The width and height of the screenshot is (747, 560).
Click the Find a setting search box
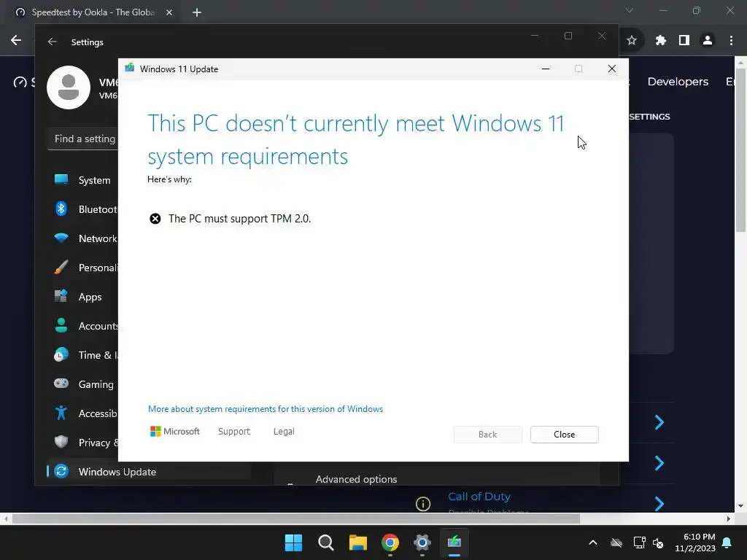click(x=83, y=139)
